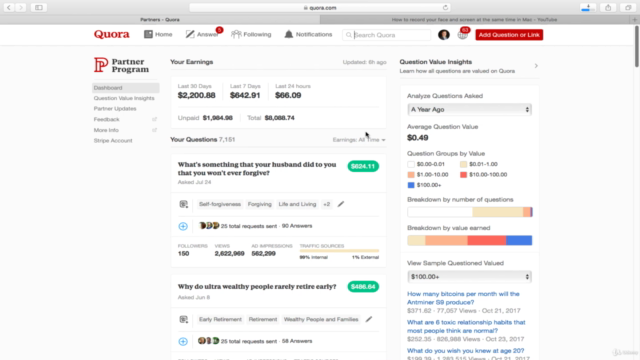Image resolution: width=640 pixels, height=360 pixels.
Task: Click answer icon on wealthy people topics row
Action: click(x=183, y=319)
